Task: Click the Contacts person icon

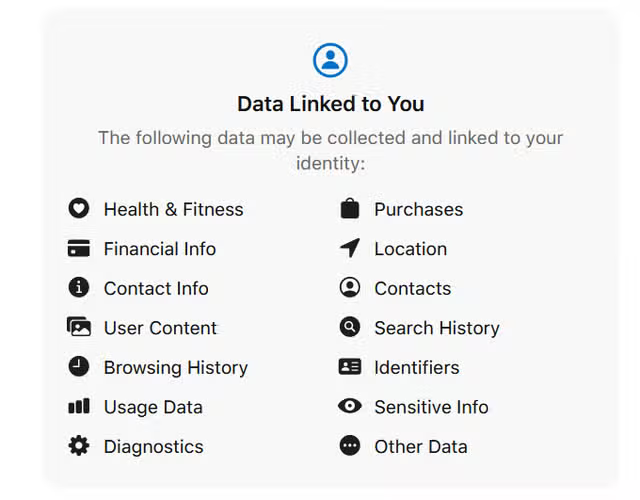Action: [349, 288]
